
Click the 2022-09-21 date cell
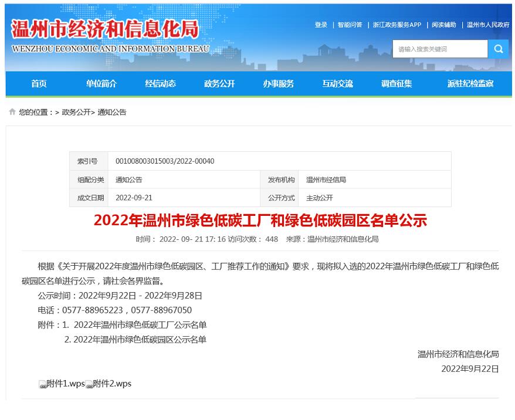pos(134,198)
